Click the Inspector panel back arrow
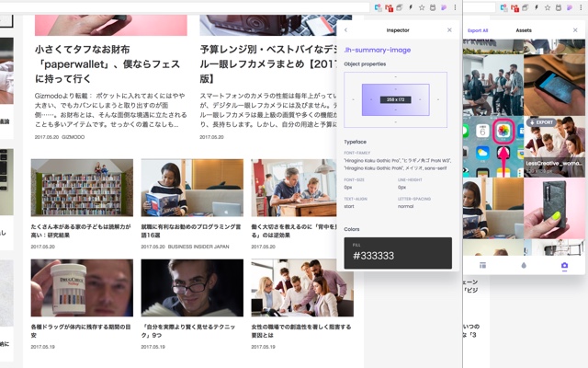The width and height of the screenshot is (588, 368). coord(345,30)
